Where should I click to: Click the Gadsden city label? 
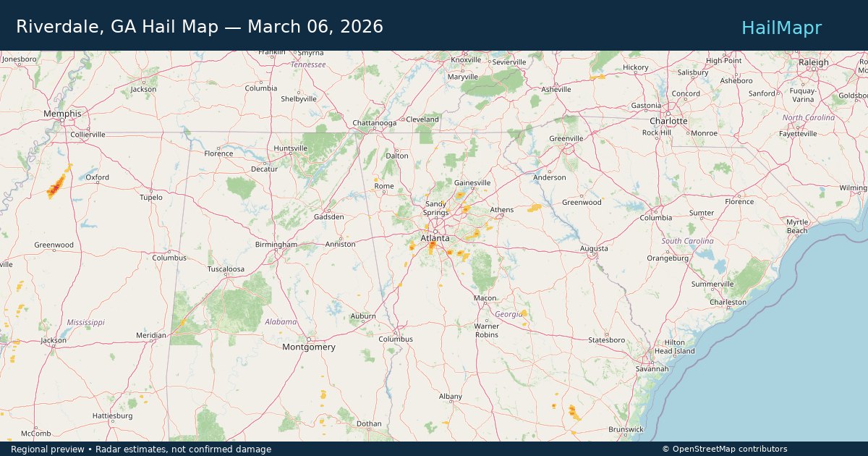(328, 216)
